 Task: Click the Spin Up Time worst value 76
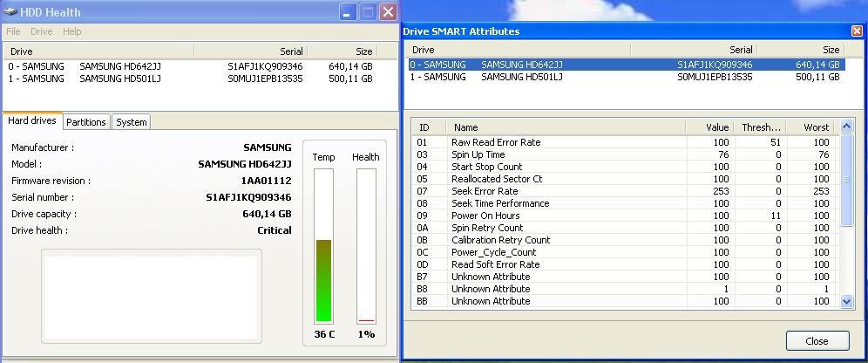click(824, 154)
